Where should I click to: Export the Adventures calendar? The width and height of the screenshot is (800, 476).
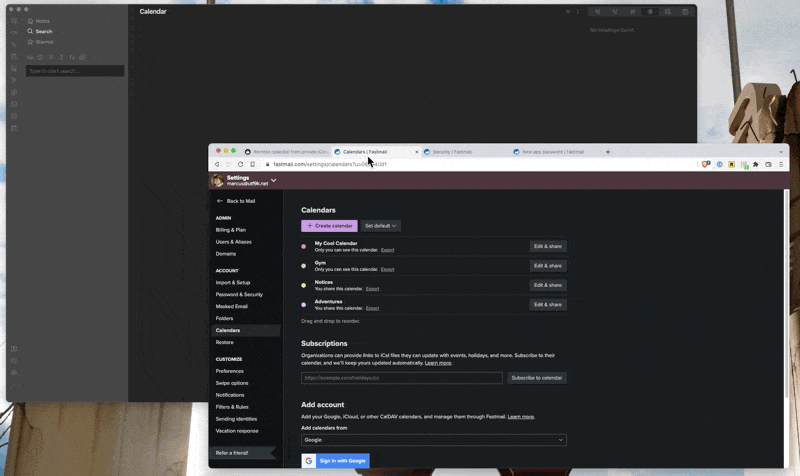pyautogui.click(x=372, y=308)
